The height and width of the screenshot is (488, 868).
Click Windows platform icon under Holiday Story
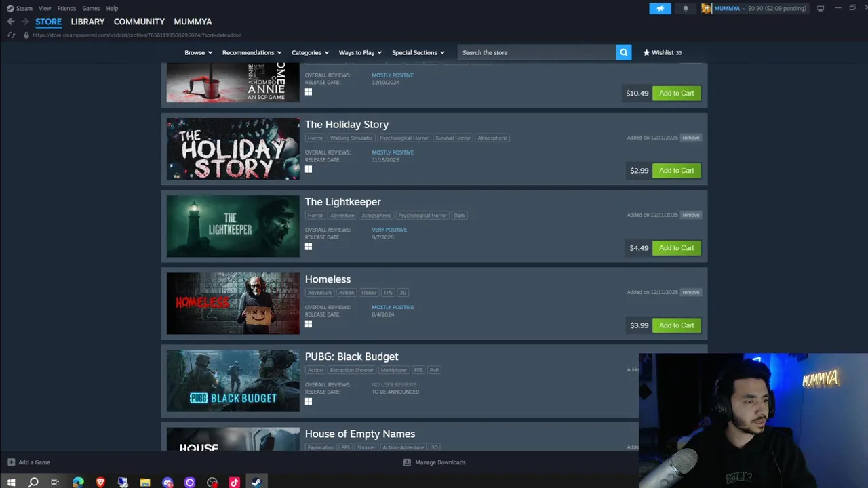tap(309, 169)
